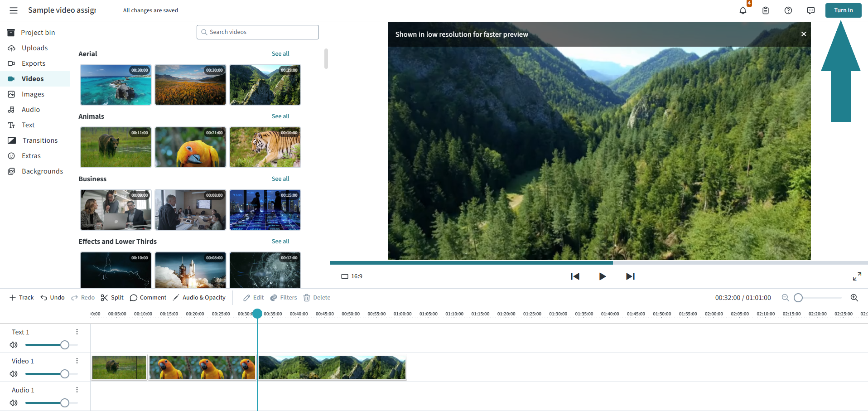Adjust the Video 1 volume slider
Image resolution: width=868 pixels, height=411 pixels.
65,374
